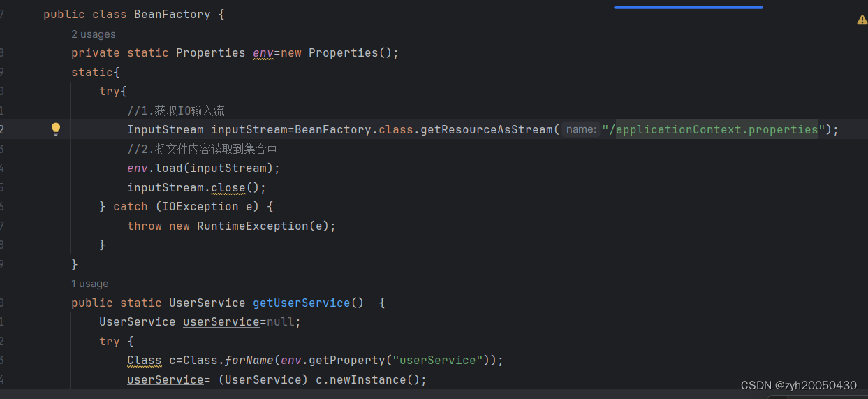The image size is (868, 399).
Task: Open the "2 usages" hint above env
Action: coord(94,34)
